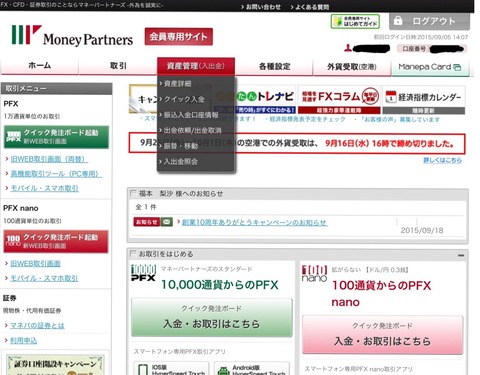Open the Android版 HyperSpeed Touch app button

click(x=252, y=368)
